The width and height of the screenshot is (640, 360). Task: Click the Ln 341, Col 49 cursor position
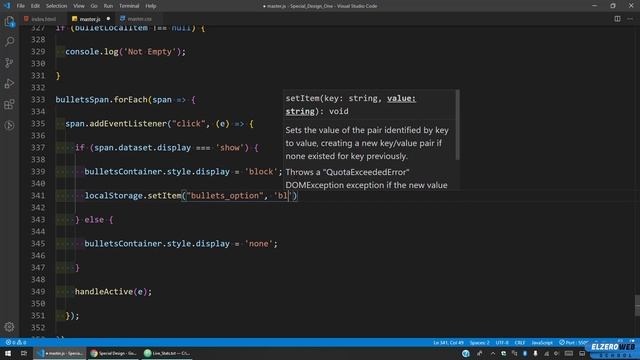(x=448, y=342)
